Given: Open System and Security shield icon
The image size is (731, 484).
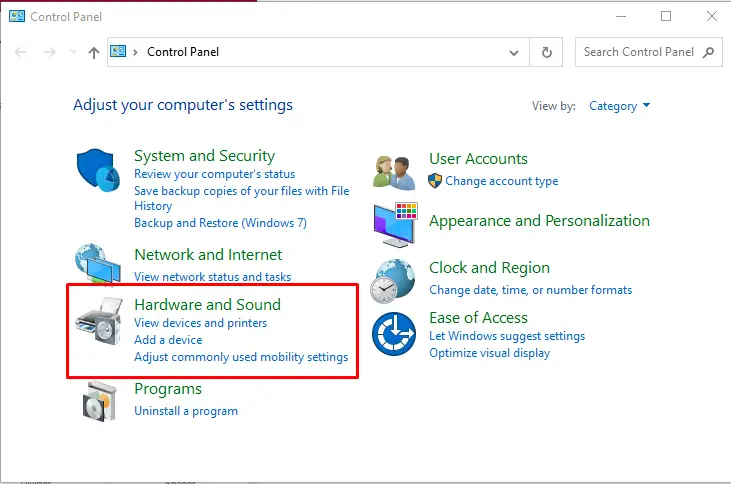Looking at the screenshot, I should pos(98,170).
